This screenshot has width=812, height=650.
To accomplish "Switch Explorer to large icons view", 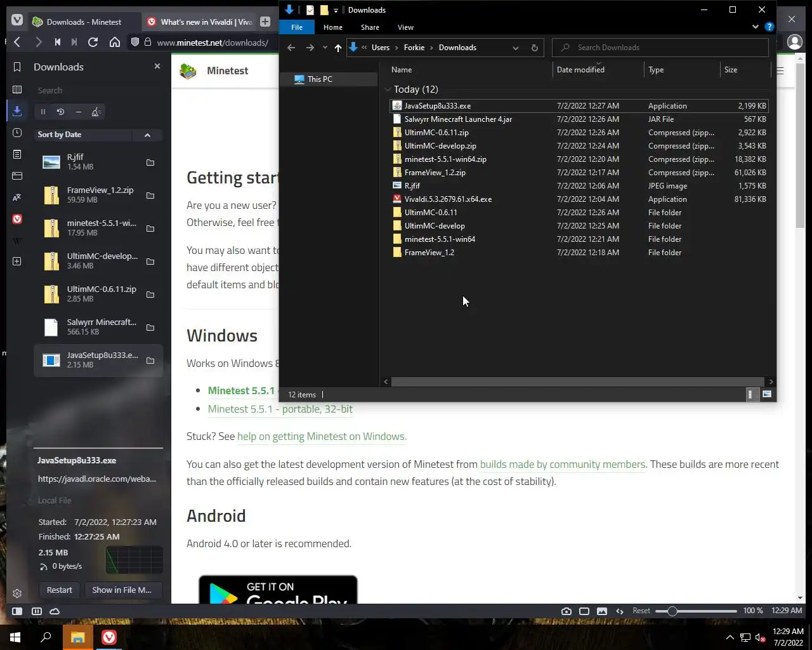I will pyautogui.click(x=766, y=394).
